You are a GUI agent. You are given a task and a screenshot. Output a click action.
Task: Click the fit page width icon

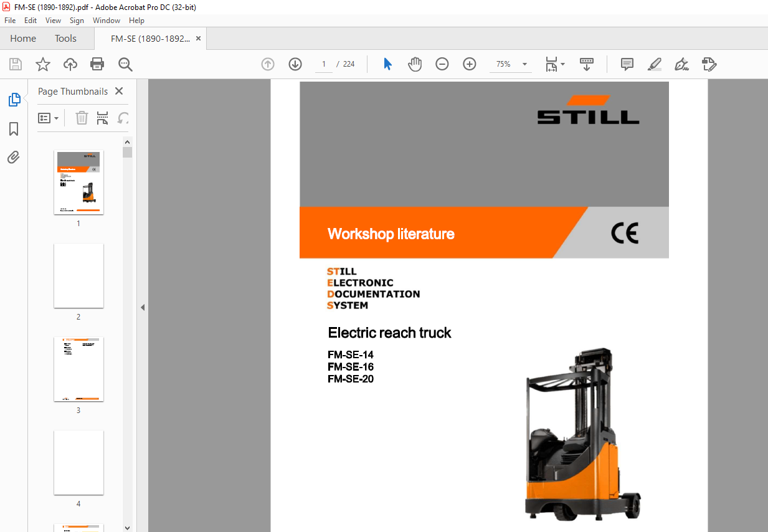click(x=551, y=64)
